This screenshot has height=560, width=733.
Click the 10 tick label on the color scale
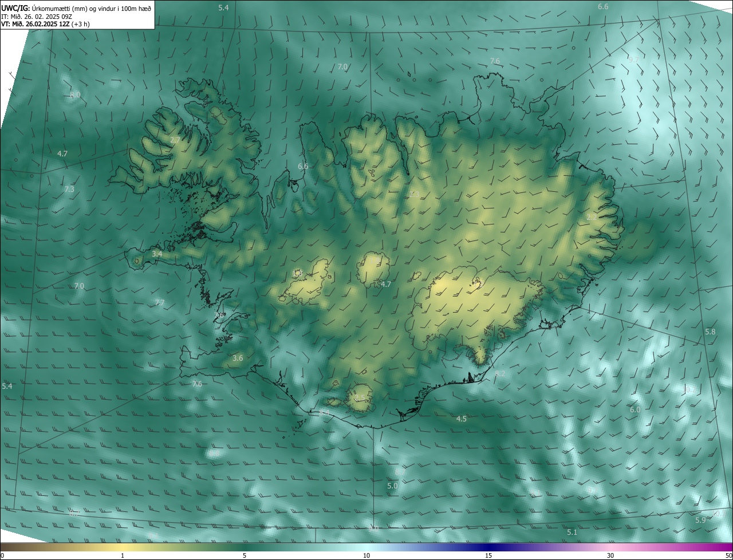[366, 555]
